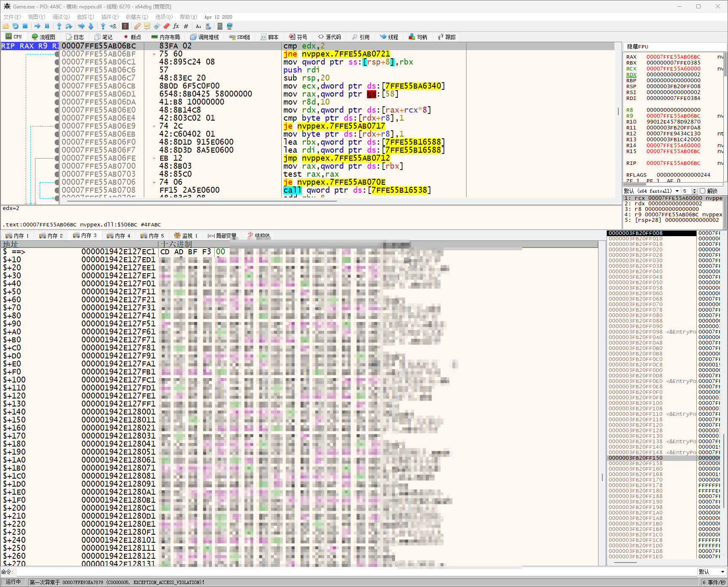Click the run arrow icon
The height and width of the screenshot is (587, 728).
(x=38, y=26)
